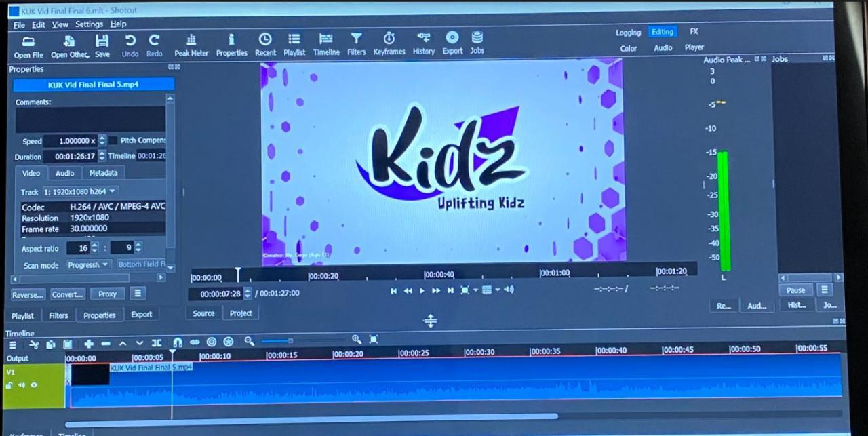Step the player timecode spinner

pos(247,294)
